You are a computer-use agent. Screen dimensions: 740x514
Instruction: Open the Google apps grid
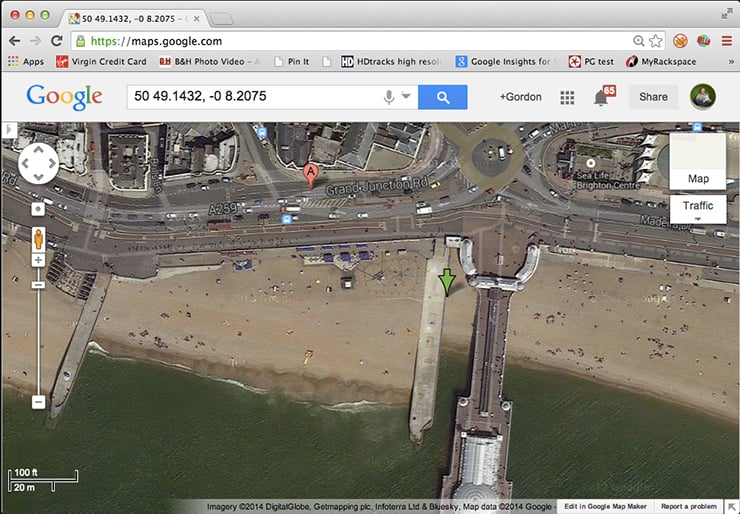pos(567,97)
